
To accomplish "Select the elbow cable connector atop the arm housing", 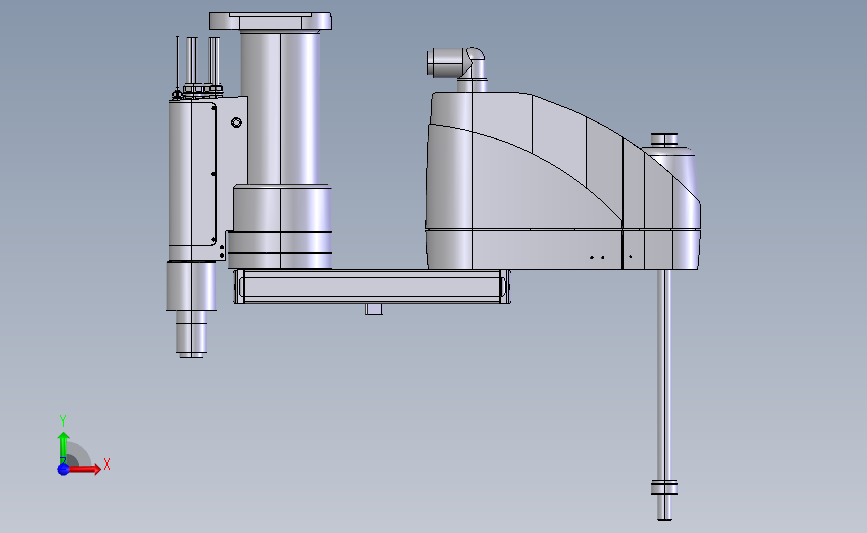I will point(457,68).
